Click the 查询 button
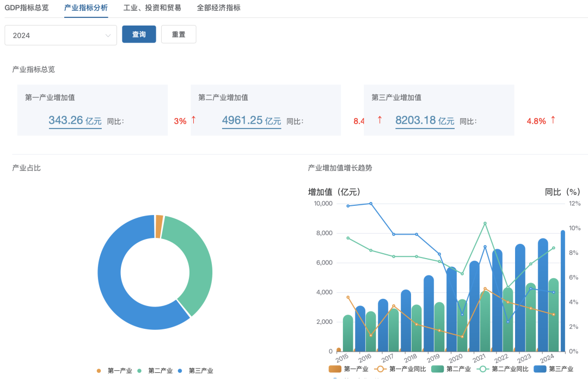 point(139,34)
